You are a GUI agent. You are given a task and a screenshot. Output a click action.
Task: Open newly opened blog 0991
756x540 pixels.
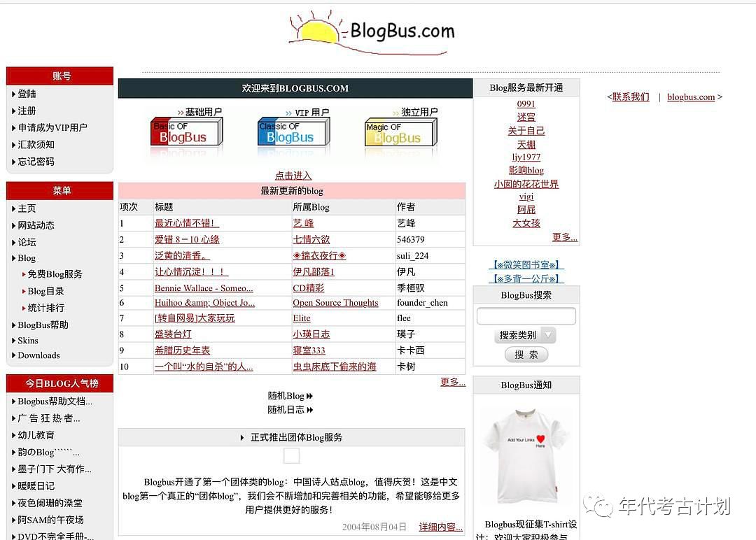click(526, 104)
